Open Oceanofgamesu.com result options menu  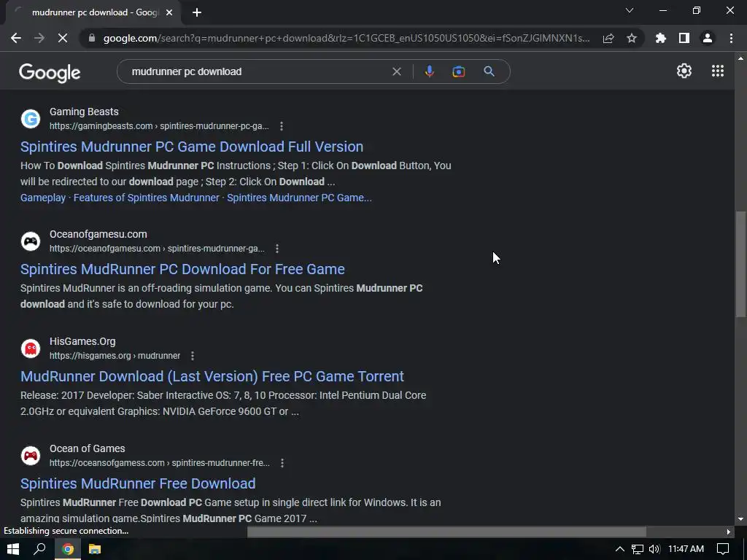click(x=277, y=249)
